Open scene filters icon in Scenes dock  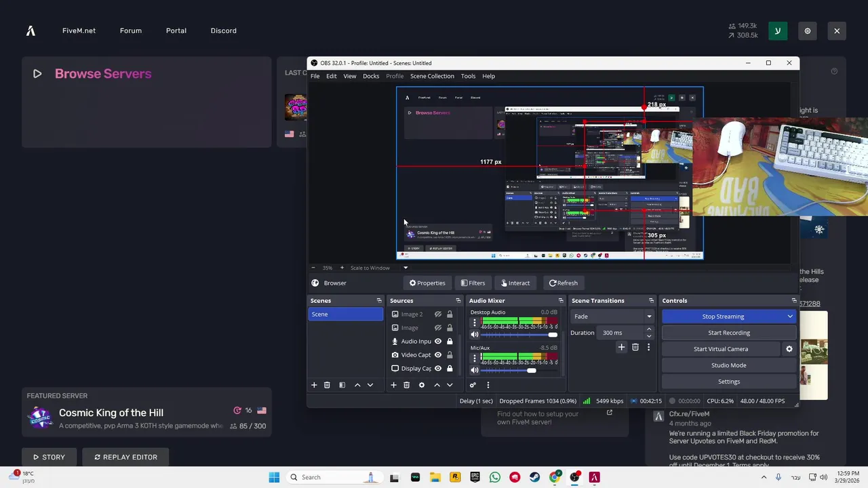tap(342, 385)
